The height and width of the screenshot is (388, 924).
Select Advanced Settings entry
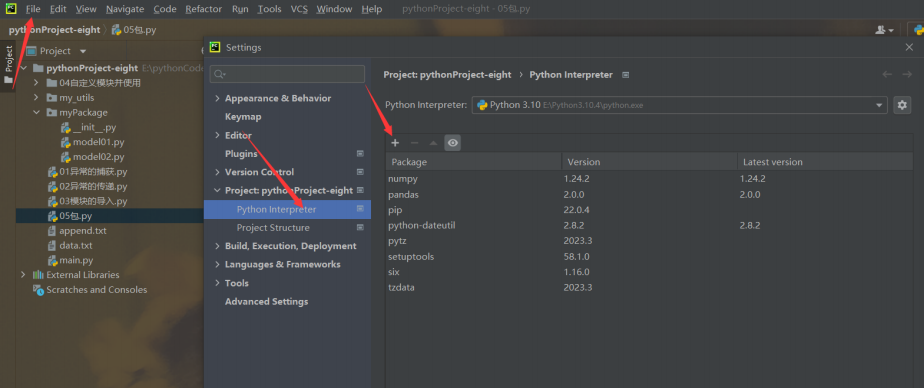pyautogui.click(x=266, y=301)
